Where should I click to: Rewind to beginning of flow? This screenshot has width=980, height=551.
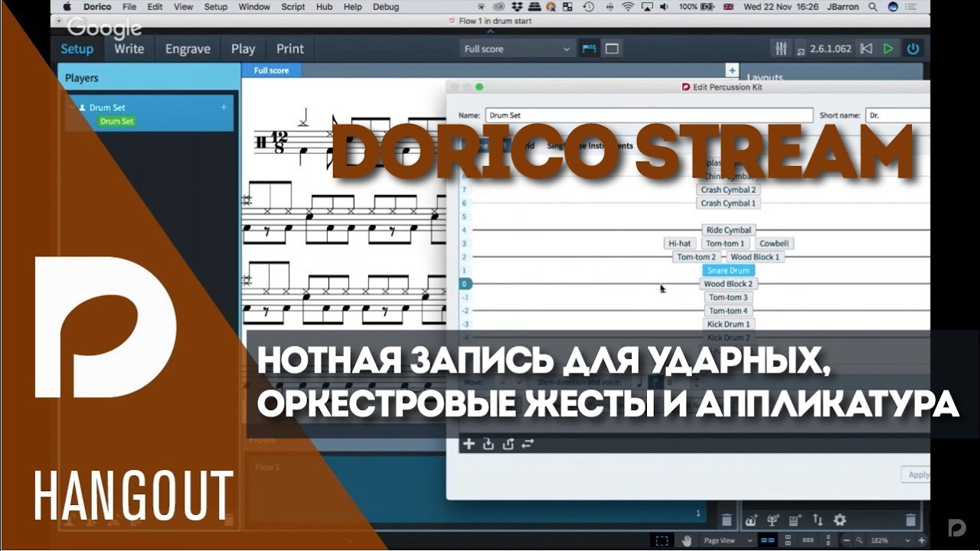point(866,48)
